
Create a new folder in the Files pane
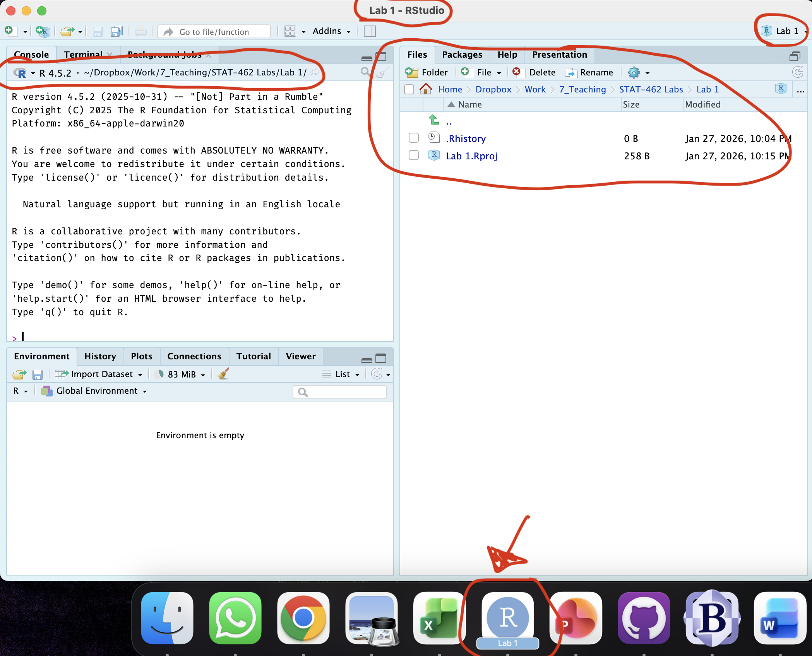(427, 72)
